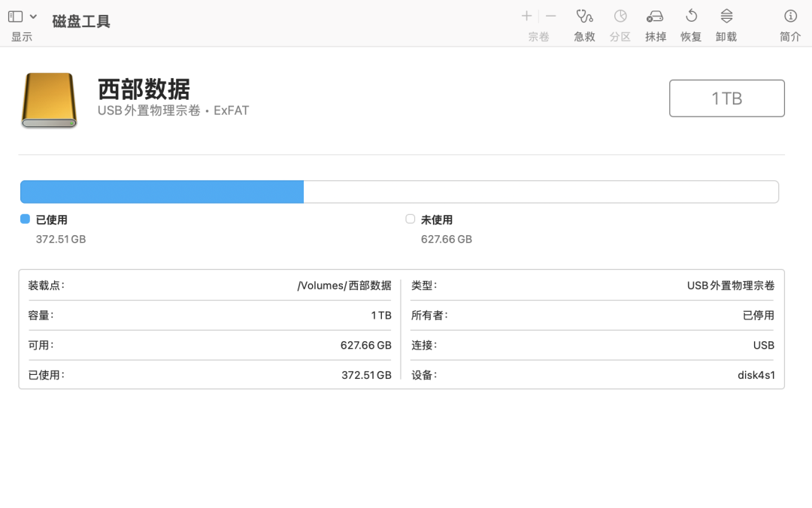The height and width of the screenshot is (508, 812).
Task: Click the USB 外置物理宗卷 • ExFAT subtitle
Action: [173, 110]
